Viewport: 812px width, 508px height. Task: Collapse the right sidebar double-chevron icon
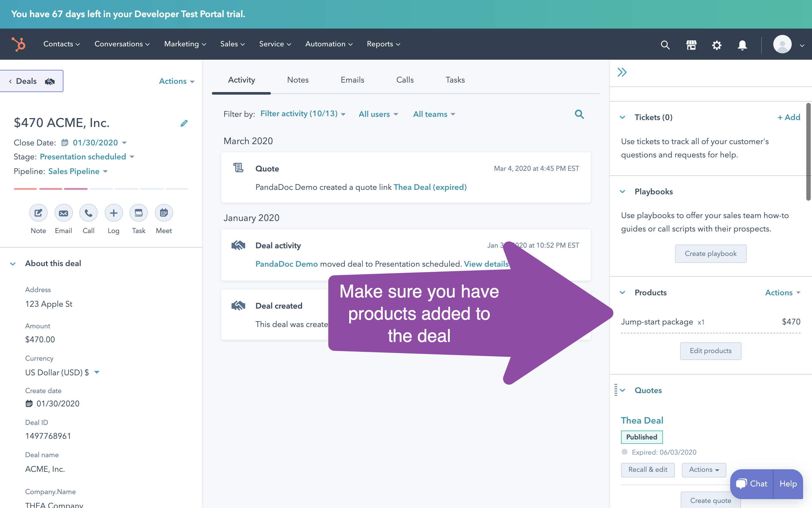click(x=622, y=72)
